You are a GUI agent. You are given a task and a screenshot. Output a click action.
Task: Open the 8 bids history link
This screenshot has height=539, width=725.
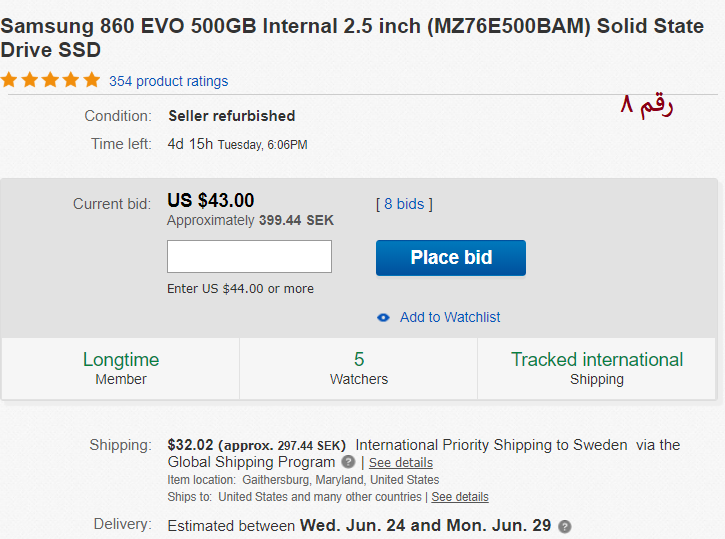(x=404, y=204)
